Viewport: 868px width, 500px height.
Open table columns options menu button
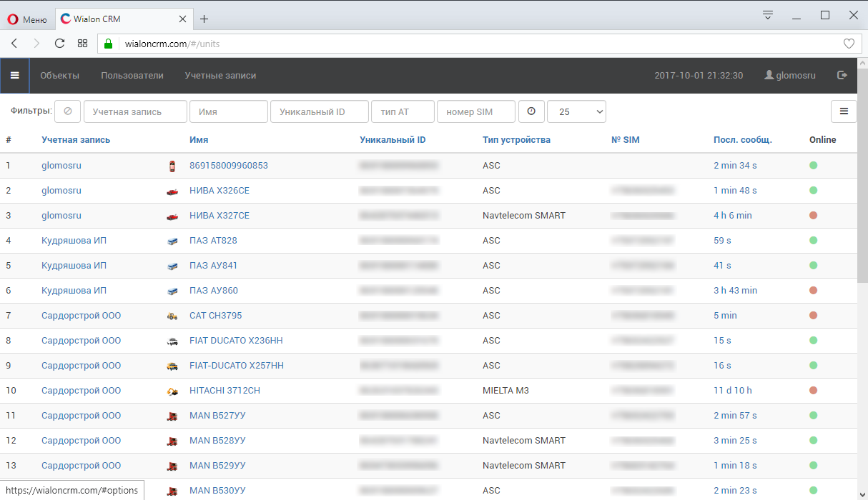click(844, 111)
